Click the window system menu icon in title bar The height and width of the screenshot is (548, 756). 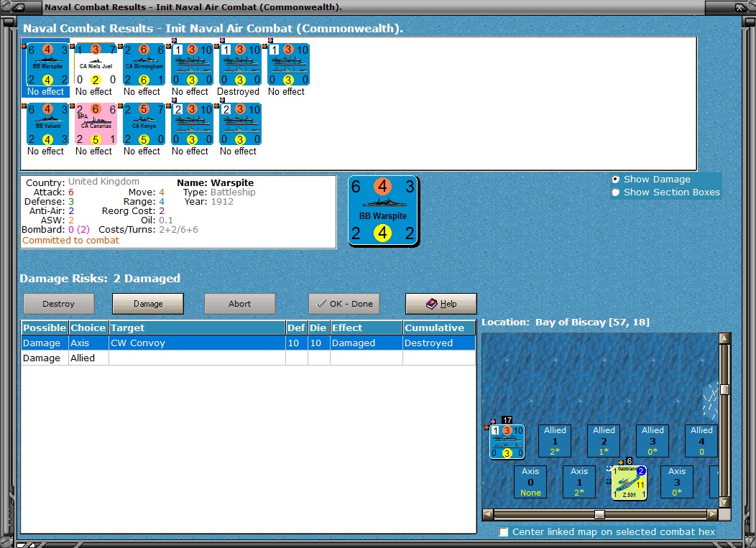pyautogui.click(x=18, y=7)
